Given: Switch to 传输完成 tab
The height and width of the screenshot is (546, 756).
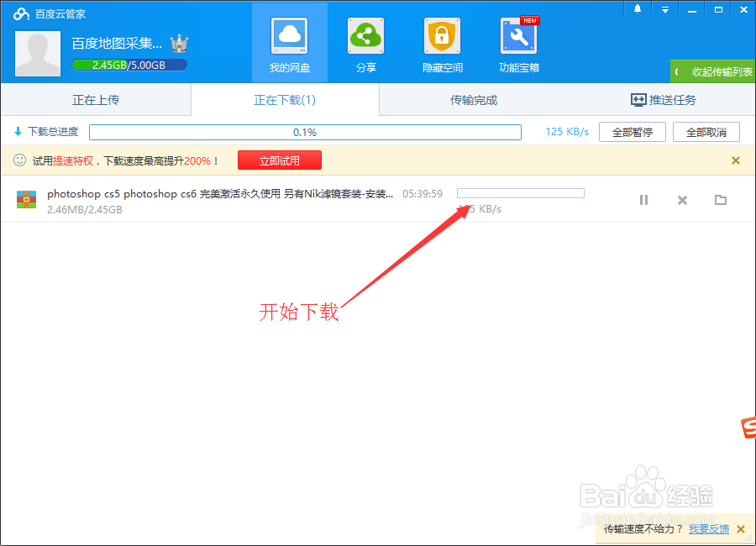Looking at the screenshot, I should [x=474, y=100].
